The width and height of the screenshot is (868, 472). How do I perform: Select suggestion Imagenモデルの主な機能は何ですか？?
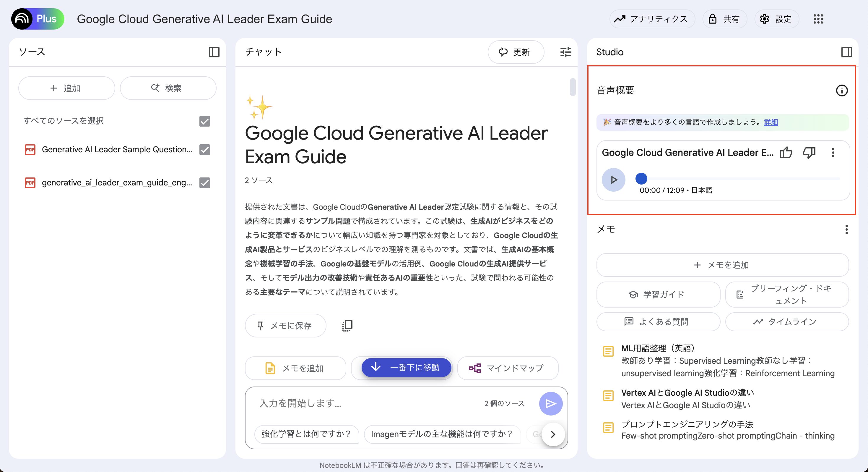(442, 434)
